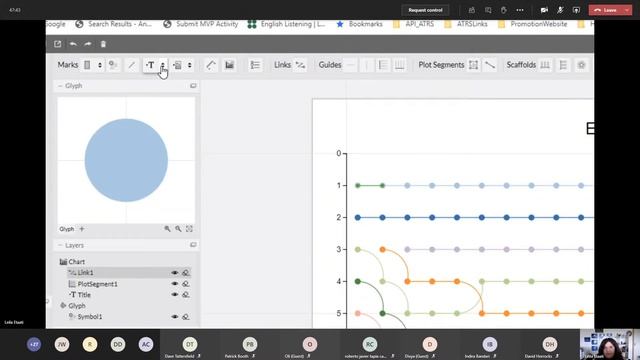
Task: Select the Links tool
Action: coord(300,65)
